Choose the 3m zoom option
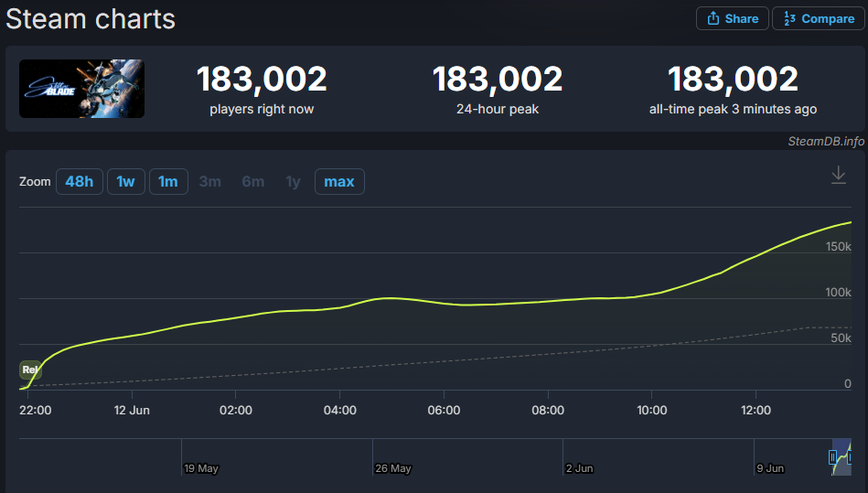Screen dimensions: 868x493 tap(209, 181)
